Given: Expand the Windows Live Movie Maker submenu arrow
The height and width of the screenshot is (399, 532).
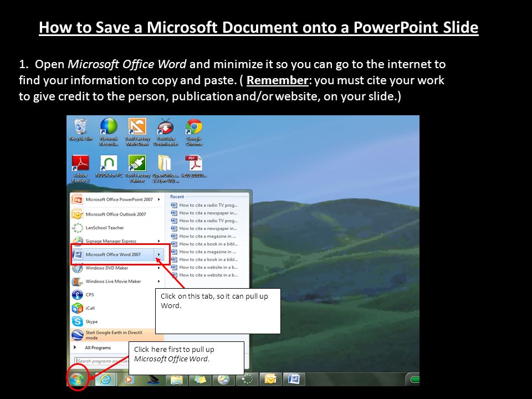Looking at the screenshot, I should click(159, 282).
